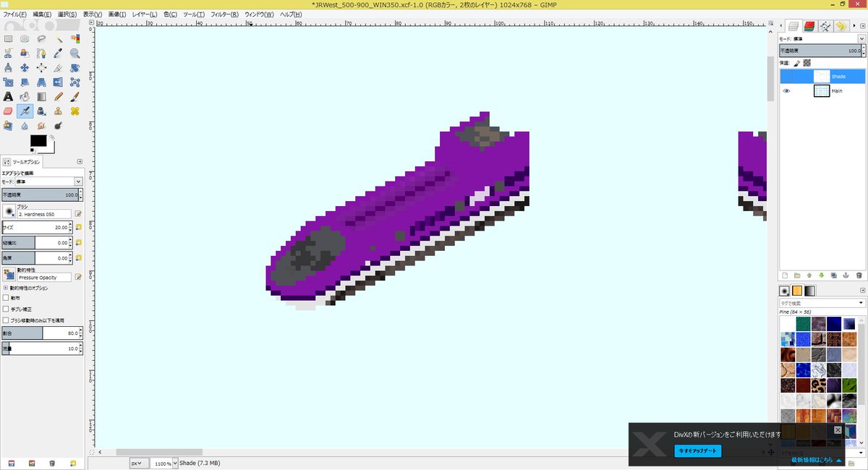The image size is (868, 470).
Task: Select the Paintbrush tool
Action: coord(75,96)
